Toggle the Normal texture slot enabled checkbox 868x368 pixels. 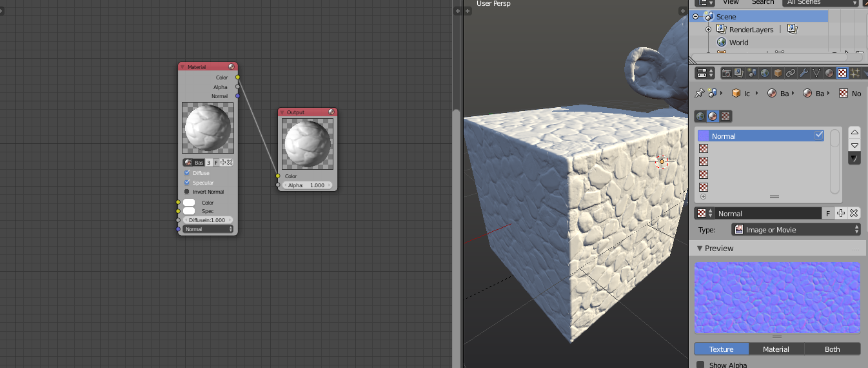click(819, 136)
